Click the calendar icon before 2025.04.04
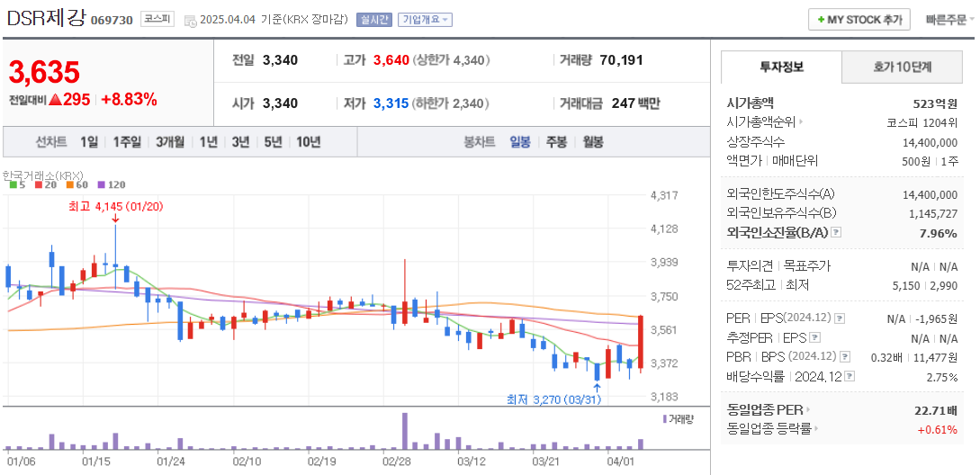 (190, 20)
